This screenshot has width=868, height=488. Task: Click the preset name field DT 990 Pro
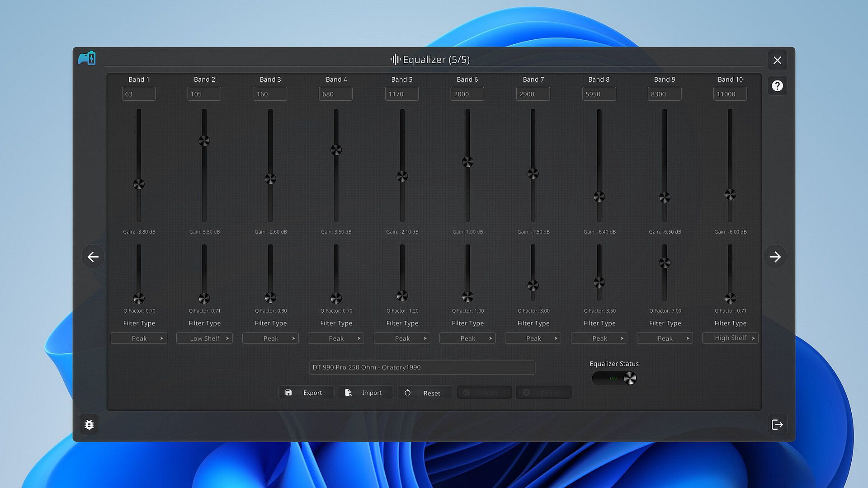click(422, 367)
